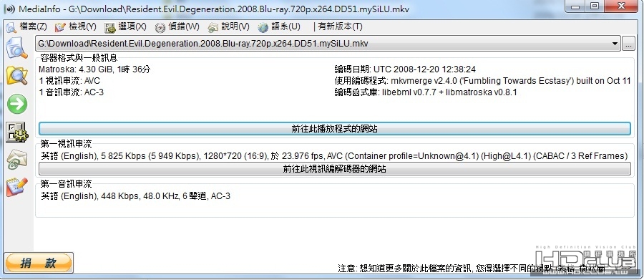Open the 說明(V) menu
Viewport: 644px width, 280px height.
[x=228, y=27]
